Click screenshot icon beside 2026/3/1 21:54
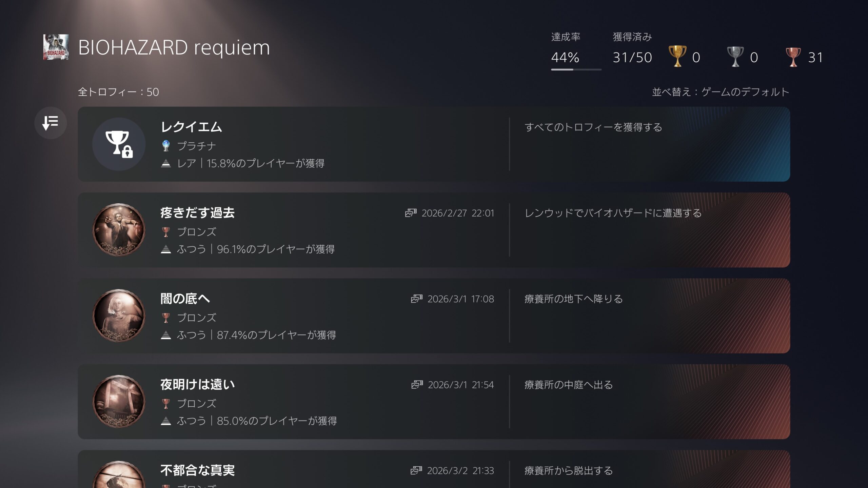 tap(417, 384)
